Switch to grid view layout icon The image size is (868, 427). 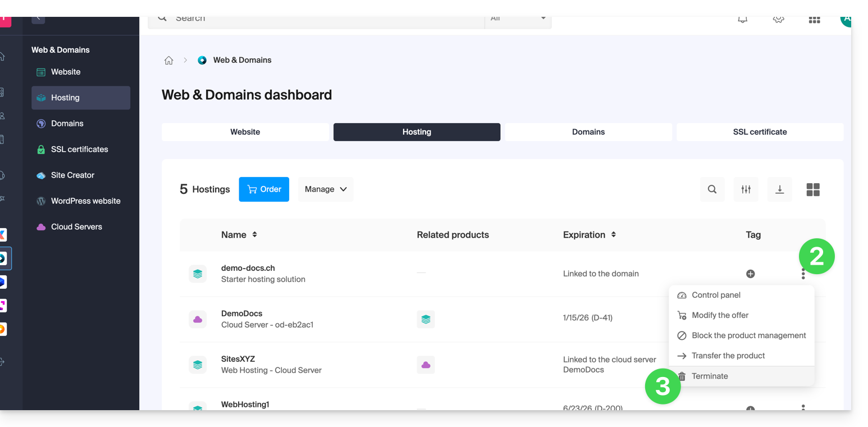click(812, 189)
